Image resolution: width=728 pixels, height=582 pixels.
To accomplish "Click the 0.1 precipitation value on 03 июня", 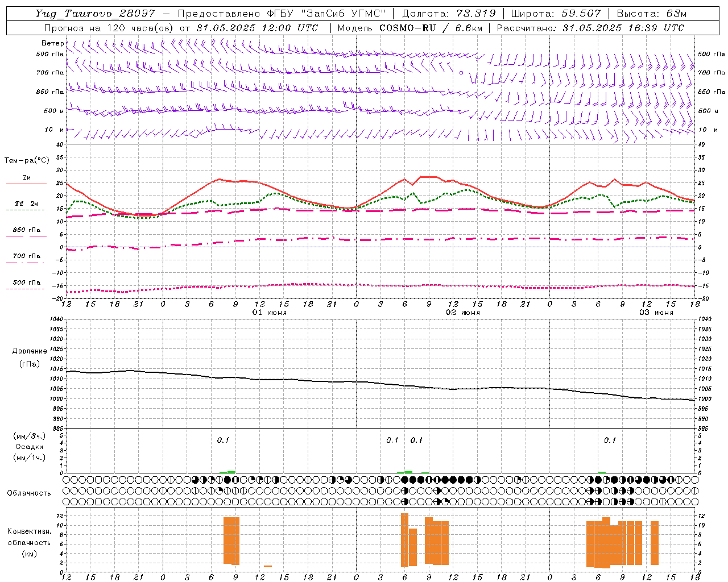I will click(610, 440).
